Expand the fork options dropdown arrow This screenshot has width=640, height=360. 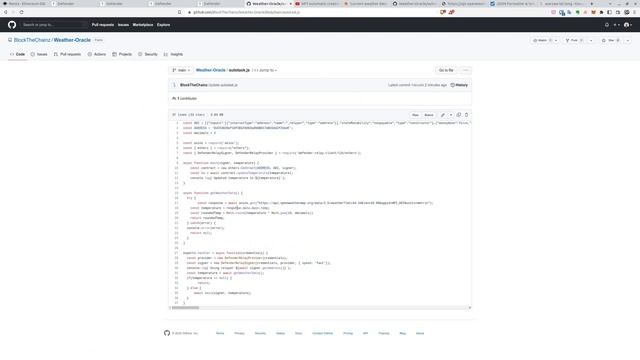coord(591,40)
